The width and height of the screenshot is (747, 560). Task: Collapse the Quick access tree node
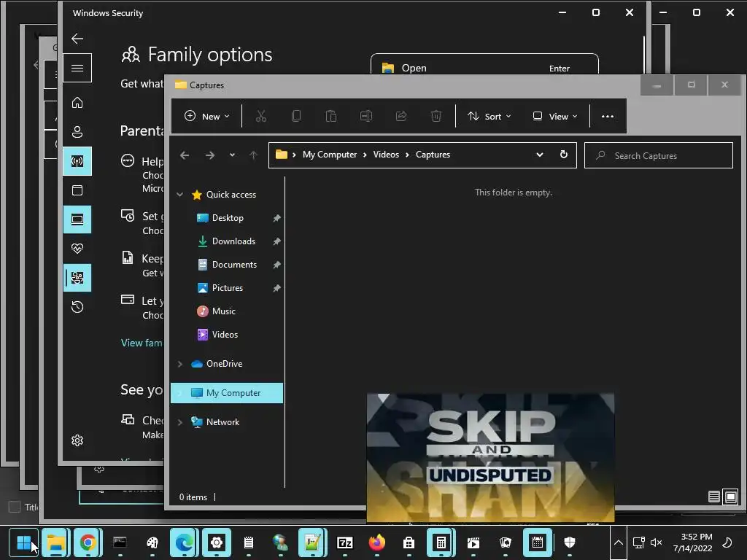tap(179, 194)
